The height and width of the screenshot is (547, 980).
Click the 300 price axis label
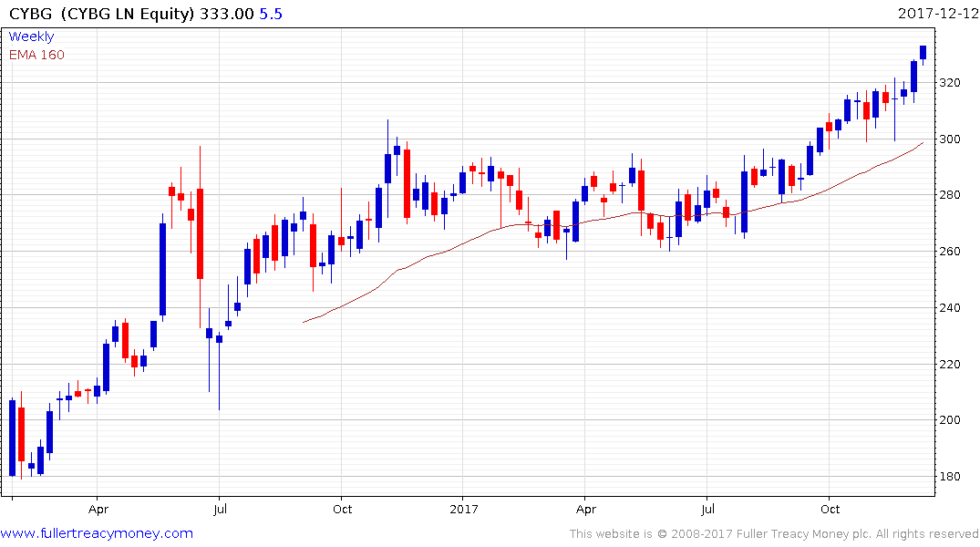950,139
